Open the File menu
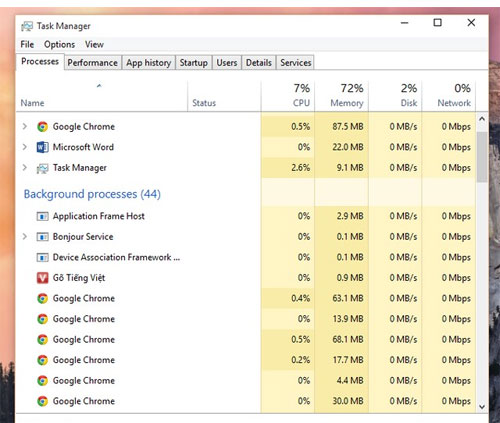Screen dimensions: 500x423 point(27,44)
